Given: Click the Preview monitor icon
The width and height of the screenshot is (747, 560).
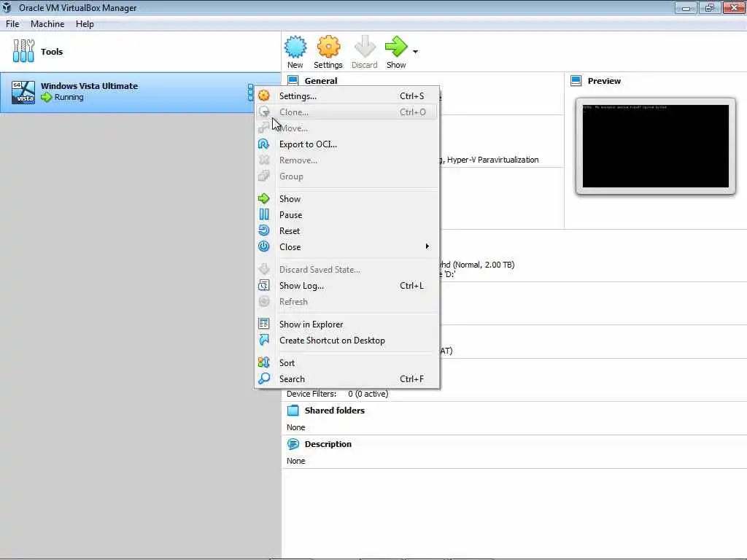Looking at the screenshot, I should click(576, 81).
